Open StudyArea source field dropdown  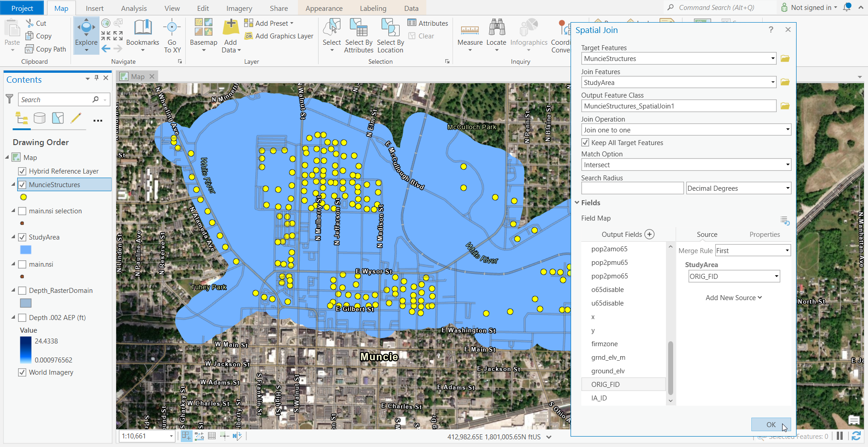[x=776, y=276]
